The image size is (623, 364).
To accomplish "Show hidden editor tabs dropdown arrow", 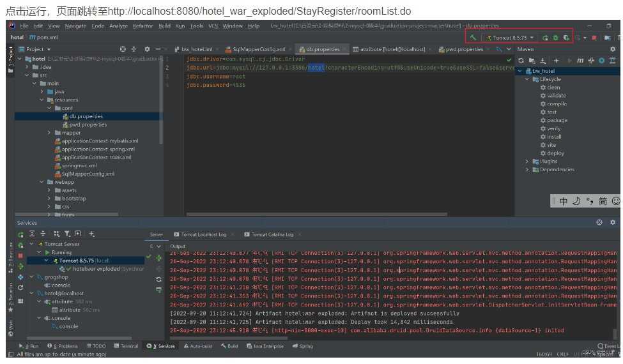I will (x=509, y=50).
